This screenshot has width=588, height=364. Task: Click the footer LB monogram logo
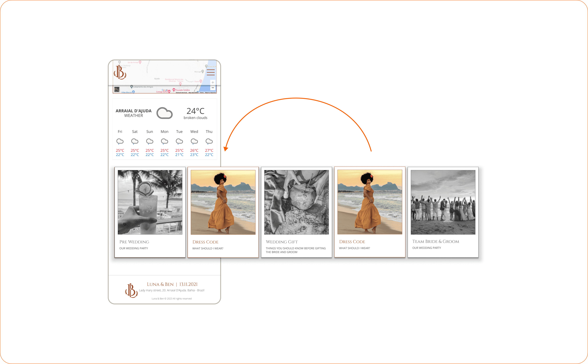click(131, 291)
